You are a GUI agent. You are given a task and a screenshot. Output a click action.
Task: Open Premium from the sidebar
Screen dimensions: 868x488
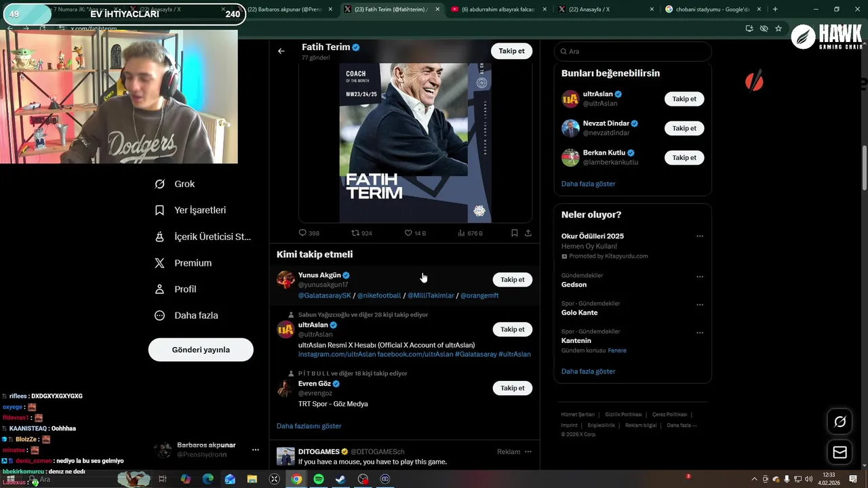[x=184, y=263]
